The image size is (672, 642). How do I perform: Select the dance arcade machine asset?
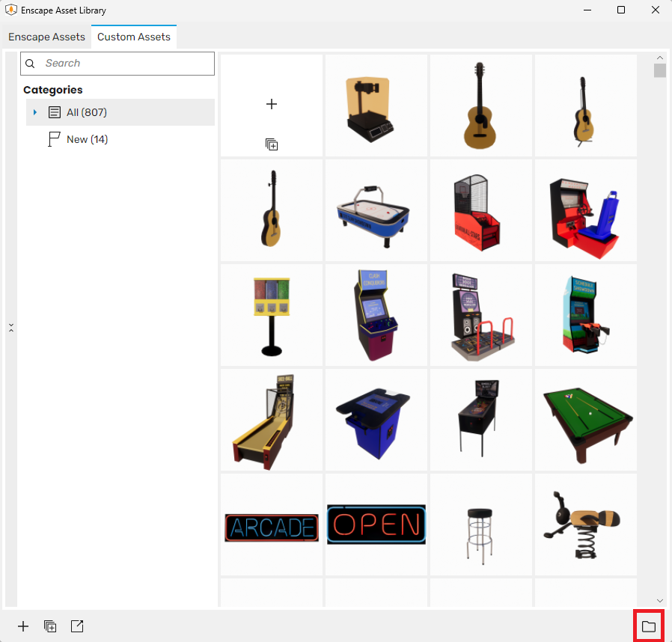(481, 315)
